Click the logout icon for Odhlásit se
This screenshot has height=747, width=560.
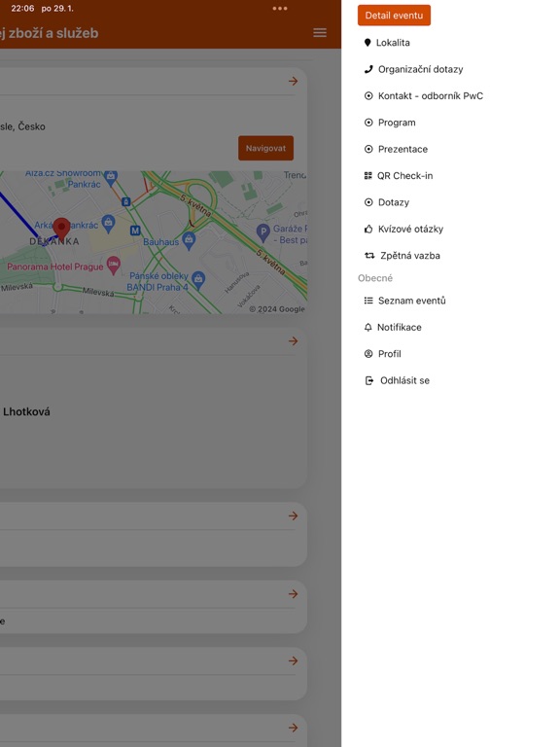click(x=369, y=380)
